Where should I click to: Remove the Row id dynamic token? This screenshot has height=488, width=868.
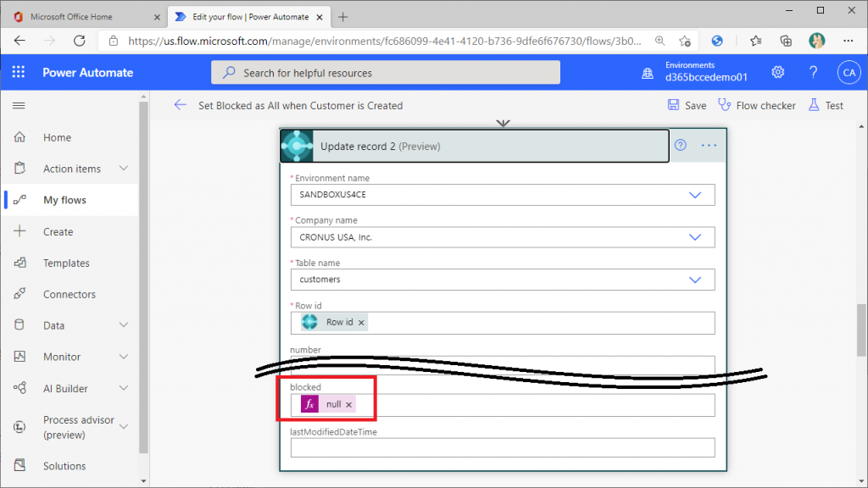tap(361, 322)
